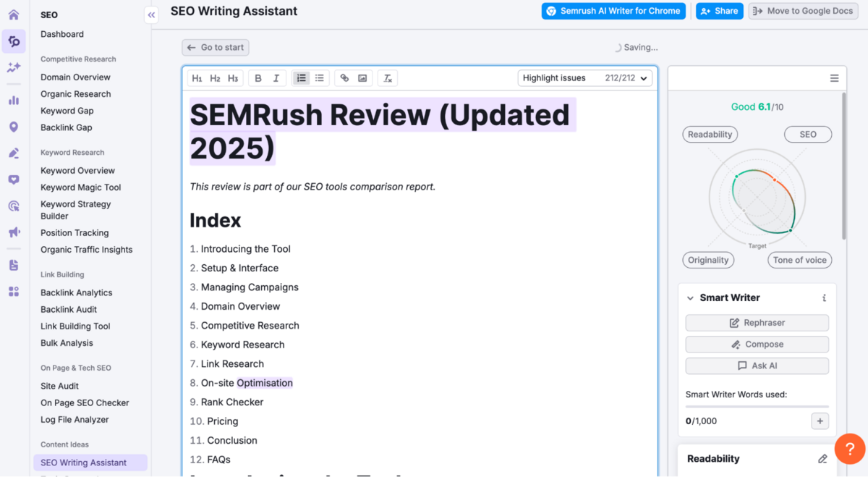Apply Heading 2 style
The width and height of the screenshot is (868, 477).
215,78
